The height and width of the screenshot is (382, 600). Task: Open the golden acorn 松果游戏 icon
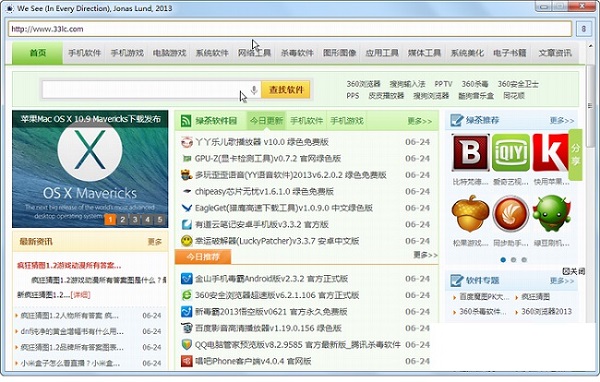point(470,214)
